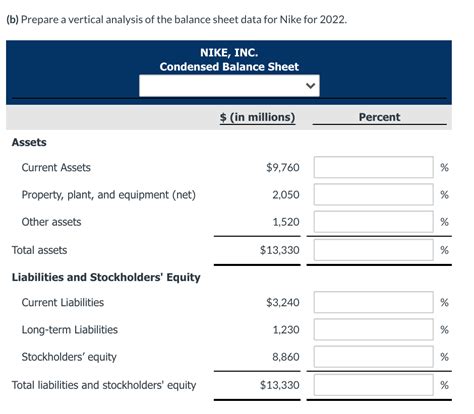This screenshot has height=414, width=474.
Task: Click the "NIKE, INC." title text
Action: pos(229,53)
